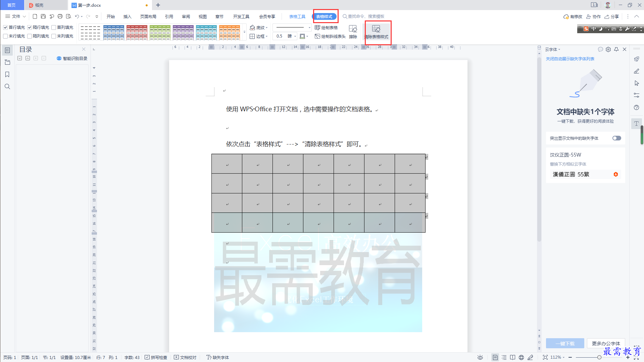Open the search sidebar icon
This screenshot has width=644, height=362.
[x=7, y=86]
